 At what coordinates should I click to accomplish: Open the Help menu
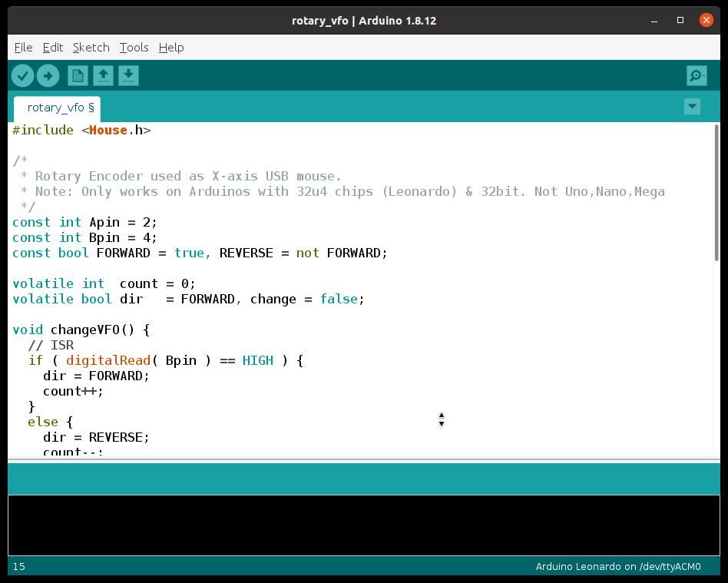click(170, 48)
